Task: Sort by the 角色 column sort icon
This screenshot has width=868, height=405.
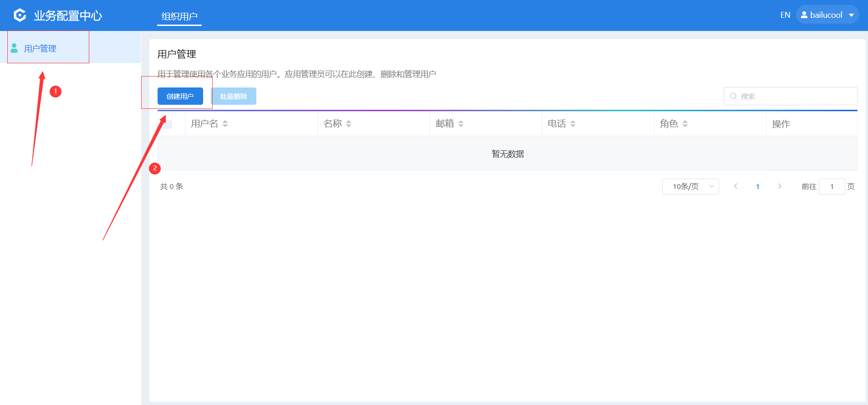Action: coord(685,124)
